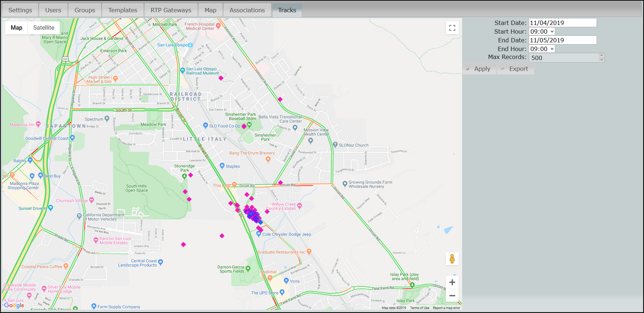Click the Cole Chrysler Dodge Jeep pin
The width and height of the screenshot is (644, 313).
click(x=259, y=234)
